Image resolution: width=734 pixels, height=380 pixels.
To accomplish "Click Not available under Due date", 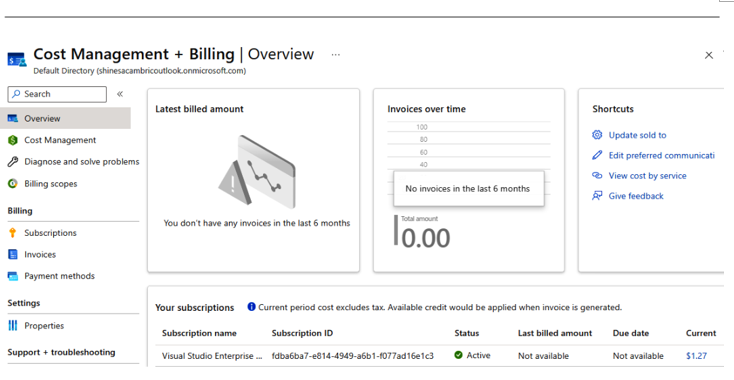I will pos(638,356).
